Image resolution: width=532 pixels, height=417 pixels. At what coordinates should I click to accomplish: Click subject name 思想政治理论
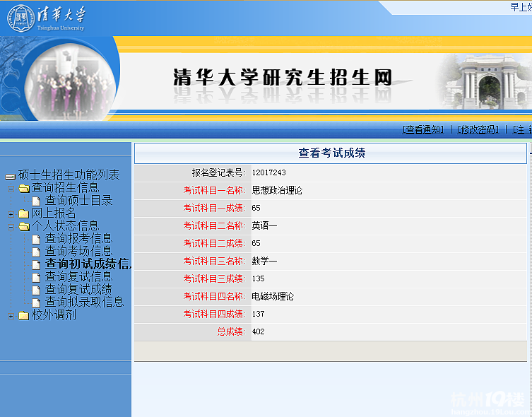point(277,190)
